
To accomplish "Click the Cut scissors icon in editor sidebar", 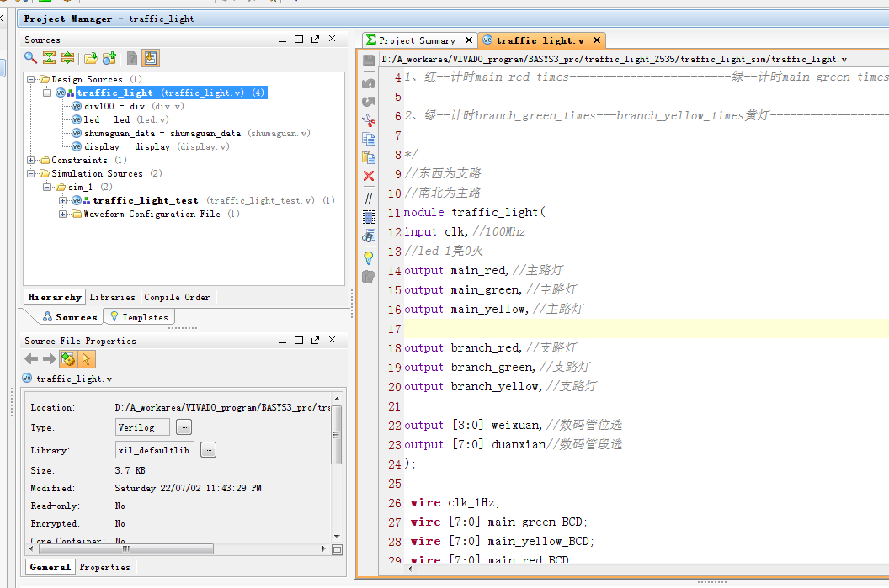I will coord(369,119).
